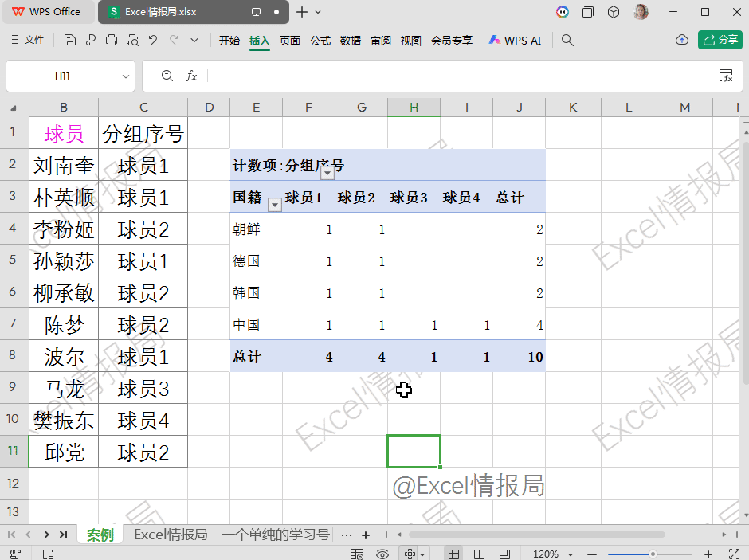The height and width of the screenshot is (560, 749).
Task: Click the zoom in plus button
Action: pos(708,554)
